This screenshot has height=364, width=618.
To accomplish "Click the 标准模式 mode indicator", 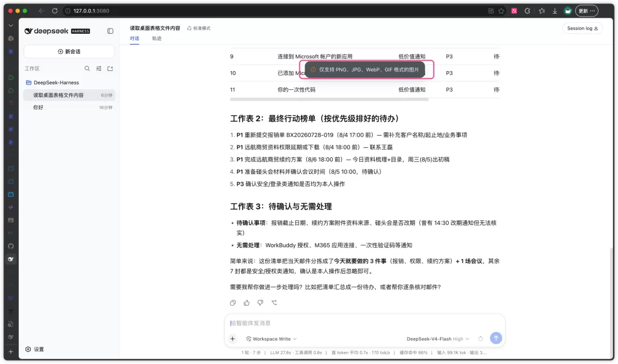I will click(x=199, y=29).
